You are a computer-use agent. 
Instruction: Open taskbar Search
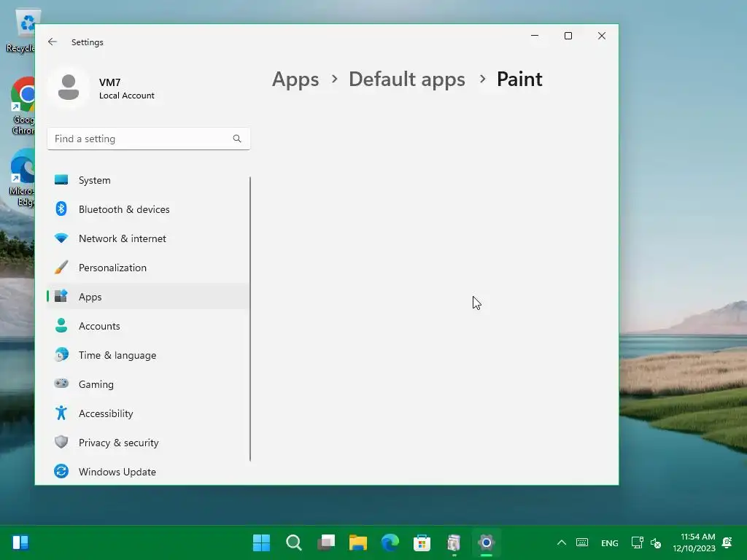(x=293, y=542)
